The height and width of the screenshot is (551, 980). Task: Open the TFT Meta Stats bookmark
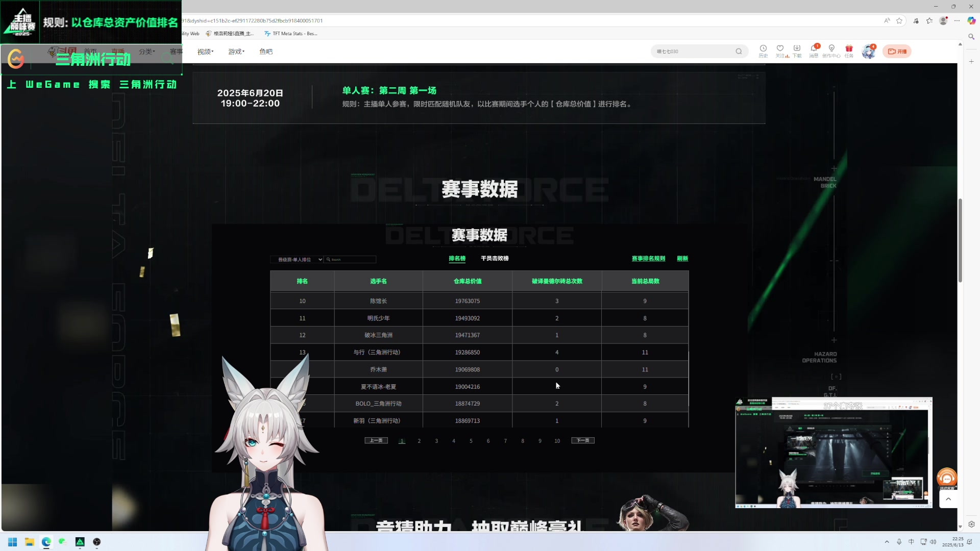[x=291, y=34]
